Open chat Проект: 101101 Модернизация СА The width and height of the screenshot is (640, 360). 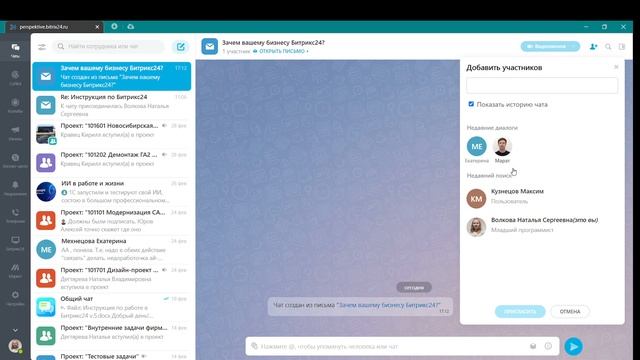111,220
